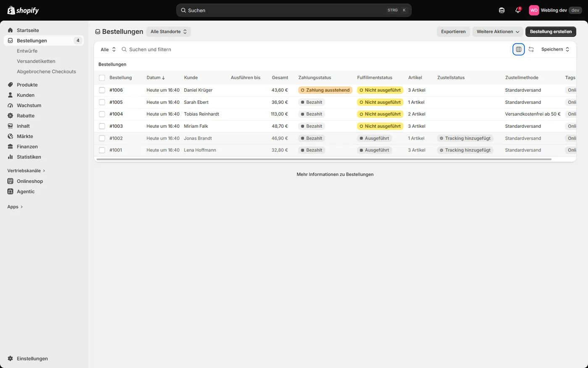Click the Ausgeführt badge for order #1001
Screen dimensions: 588x368
(374, 150)
